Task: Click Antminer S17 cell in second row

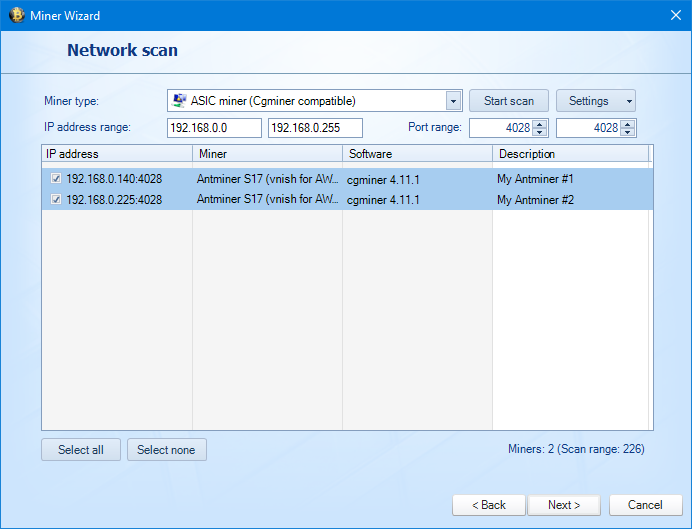Action: point(267,199)
